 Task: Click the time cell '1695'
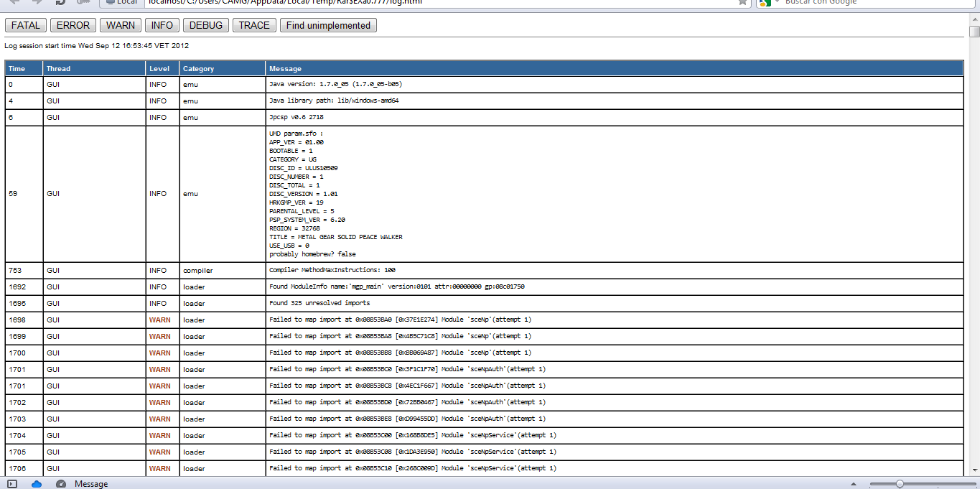[x=24, y=303]
